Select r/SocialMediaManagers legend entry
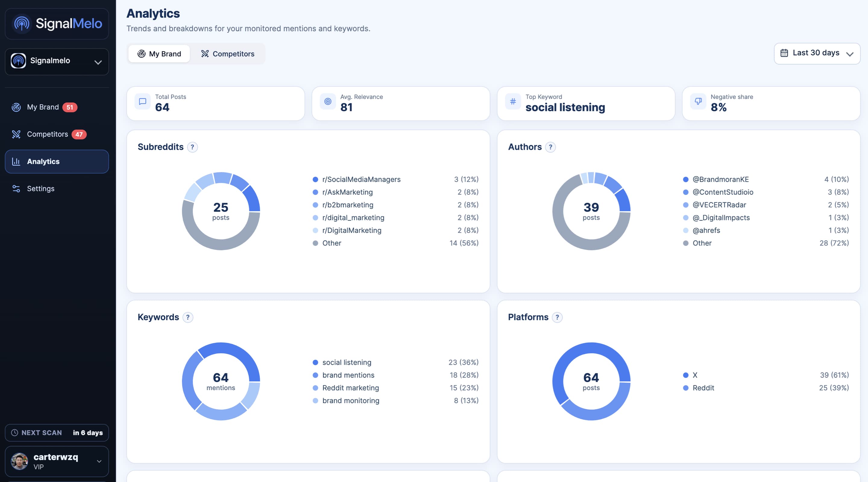Viewport: 868px width, 482px height. (396, 179)
